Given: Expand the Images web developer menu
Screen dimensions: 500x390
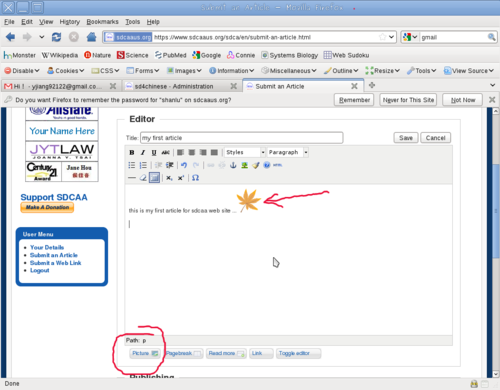Looking at the screenshot, I should point(184,71).
